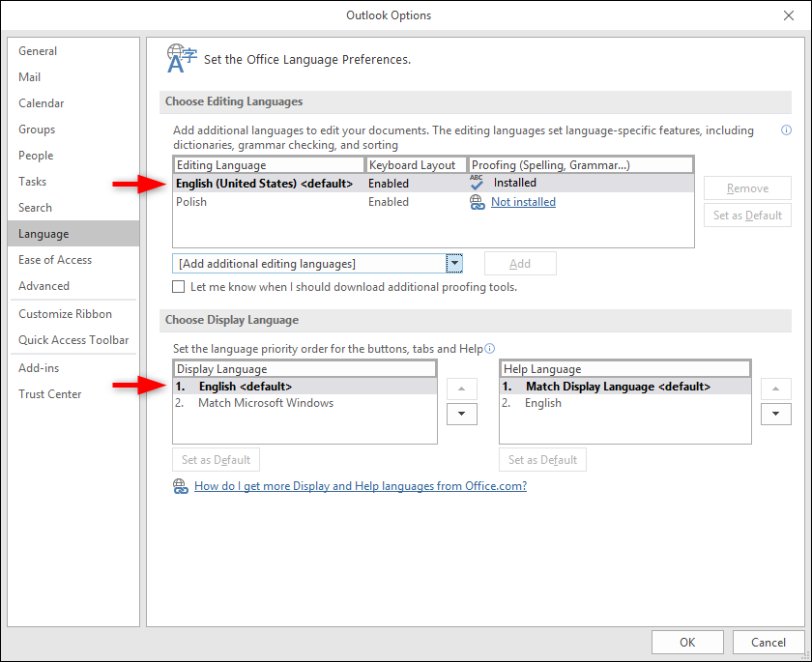The height and width of the screenshot is (662, 812).
Task: Click OK to confirm options
Action: [x=687, y=642]
